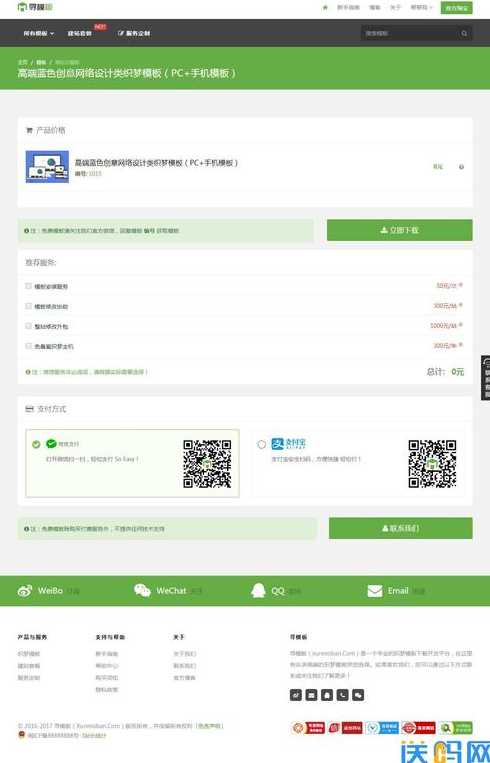Click the dark square QQ icon in the footer
Image resolution: width=490 pixels, height=763 pixels.
click(327, 695)
